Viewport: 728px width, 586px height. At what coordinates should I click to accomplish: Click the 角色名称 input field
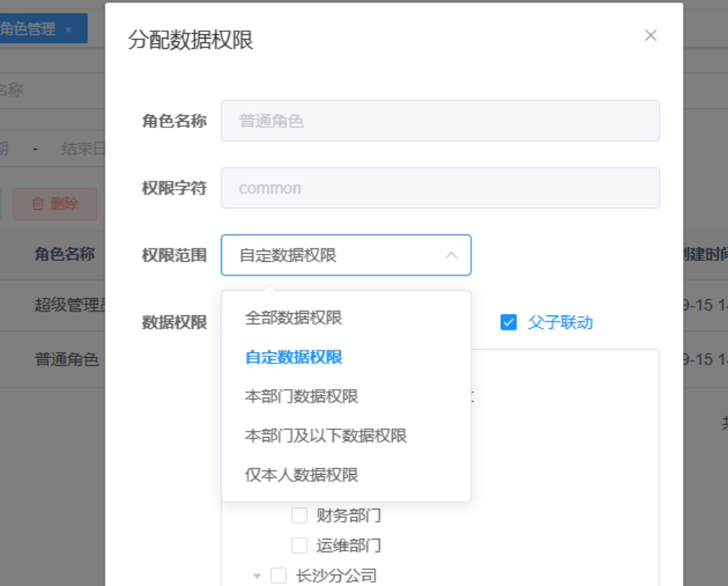coord(440,121)
